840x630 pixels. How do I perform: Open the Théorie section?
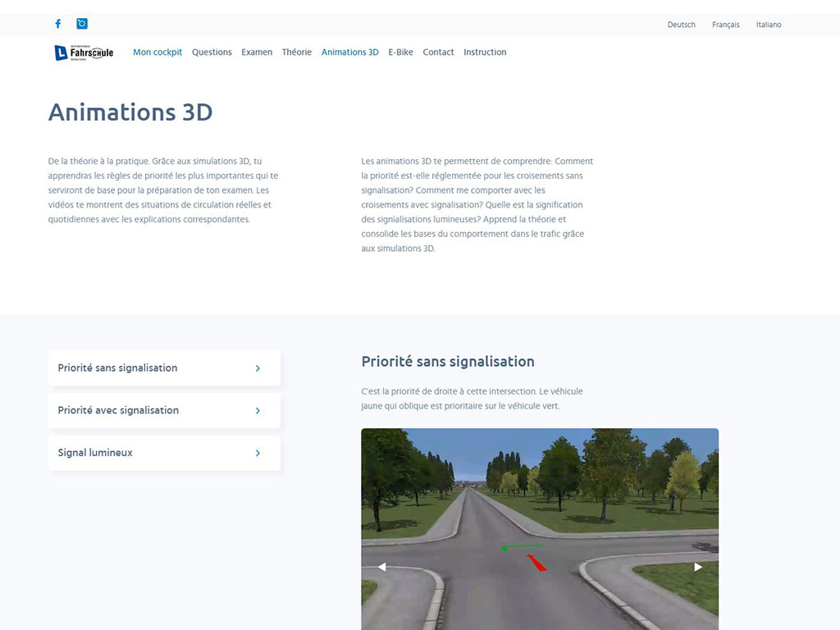click(297, 52)
